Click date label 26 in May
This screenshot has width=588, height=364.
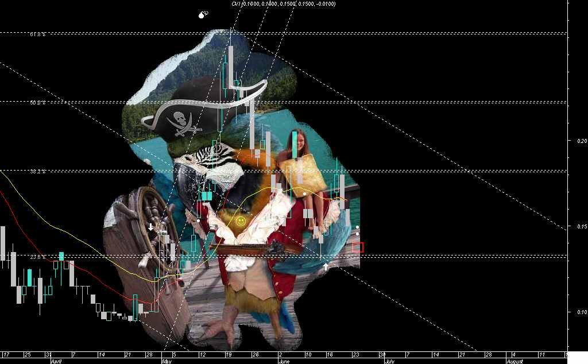tap(255, 355)
